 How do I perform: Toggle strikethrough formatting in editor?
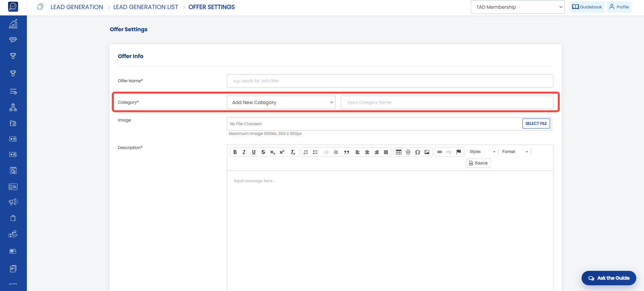(x=263, y=152)
